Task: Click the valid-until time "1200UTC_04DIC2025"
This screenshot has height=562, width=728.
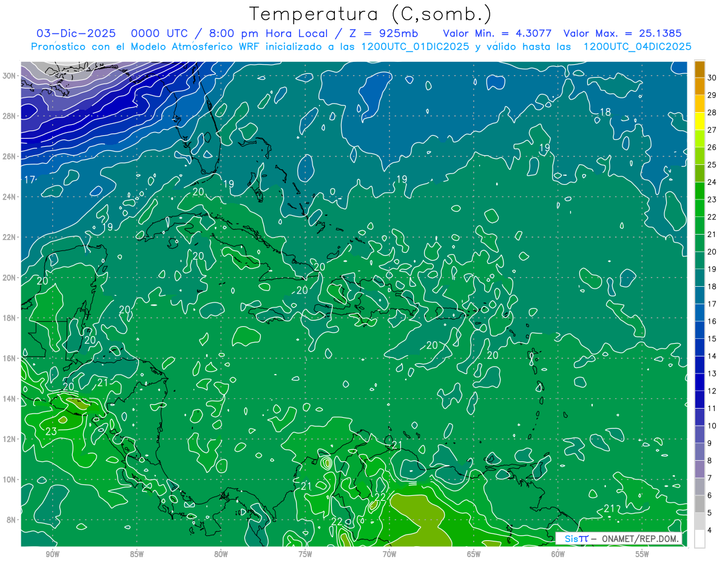Action: 637,47
